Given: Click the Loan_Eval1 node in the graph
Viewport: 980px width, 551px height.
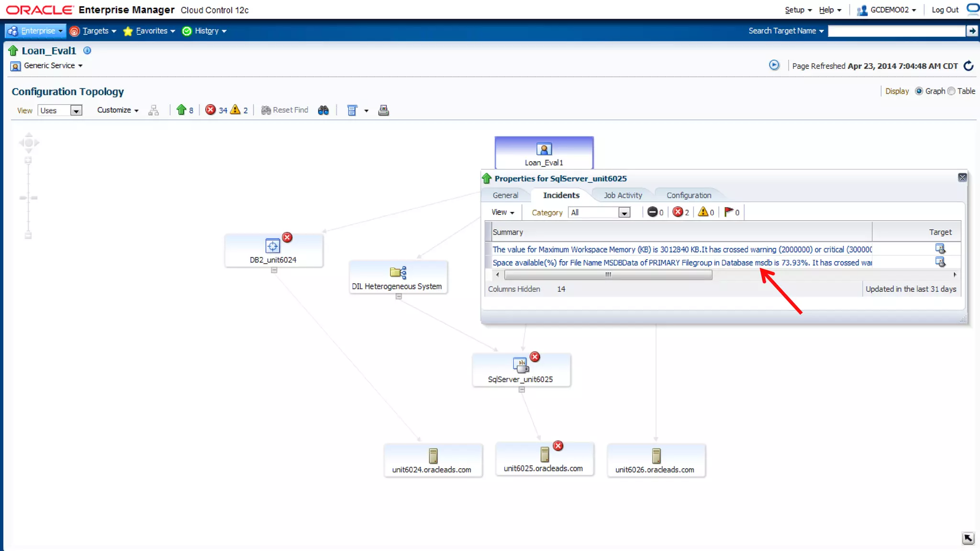Looking at the screenshot, I should (544, 153).
